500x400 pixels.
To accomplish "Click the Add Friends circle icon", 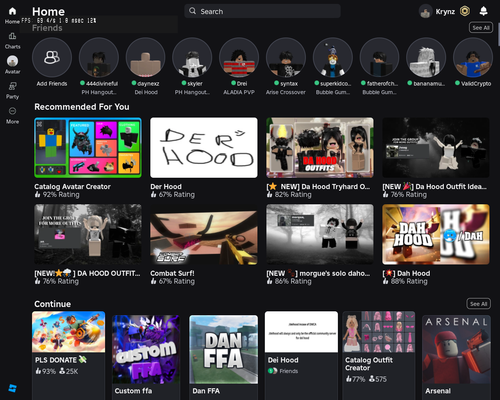I will click(52, 57).
